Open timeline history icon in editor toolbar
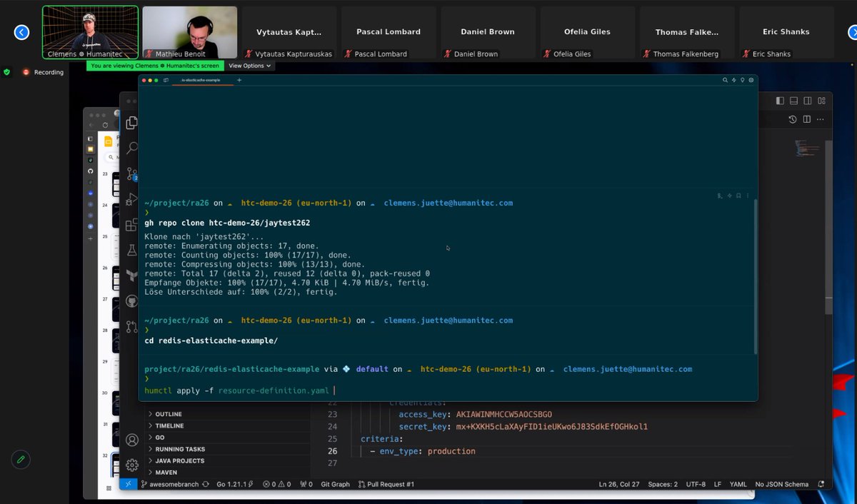Viewport: 857px width, 504px height. click(793, 119)
